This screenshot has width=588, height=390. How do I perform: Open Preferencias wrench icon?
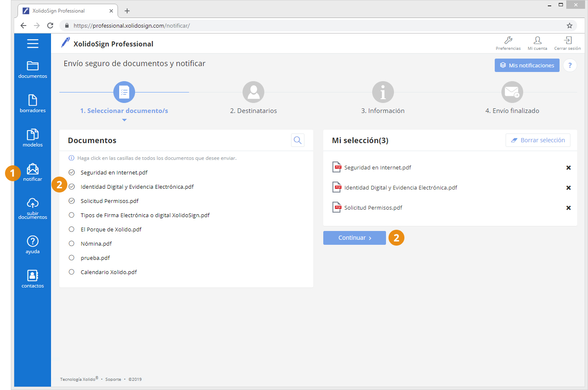click(508, 43)
